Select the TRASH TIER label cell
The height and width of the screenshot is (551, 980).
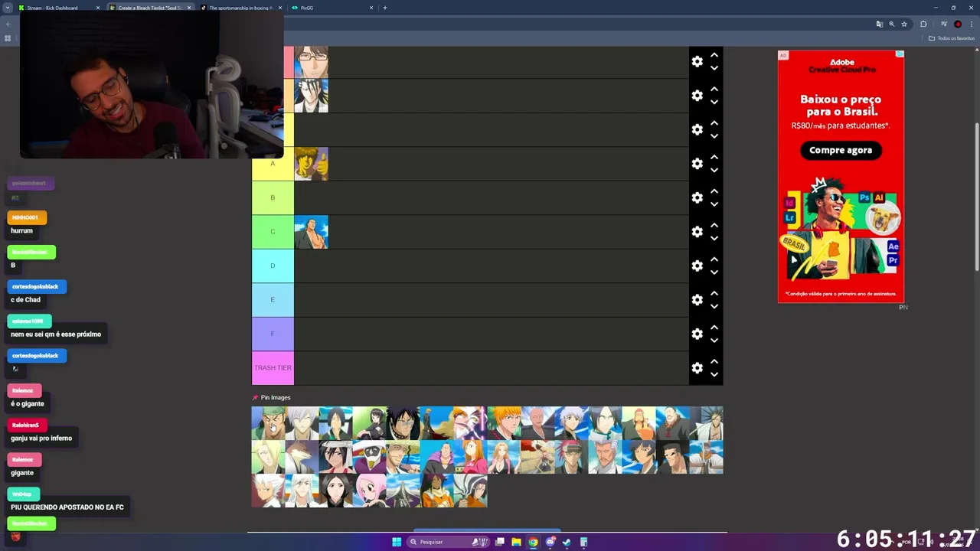[273, 368]
